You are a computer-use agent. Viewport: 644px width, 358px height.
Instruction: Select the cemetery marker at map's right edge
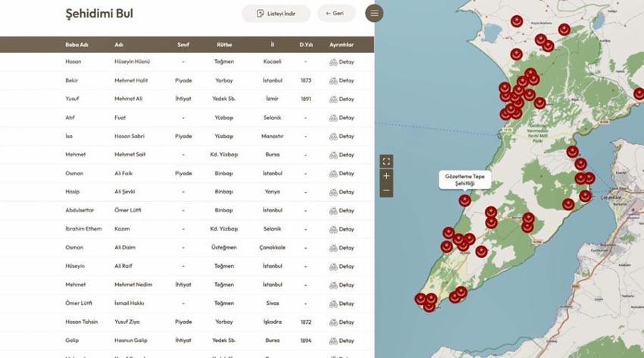pos(638,94)
